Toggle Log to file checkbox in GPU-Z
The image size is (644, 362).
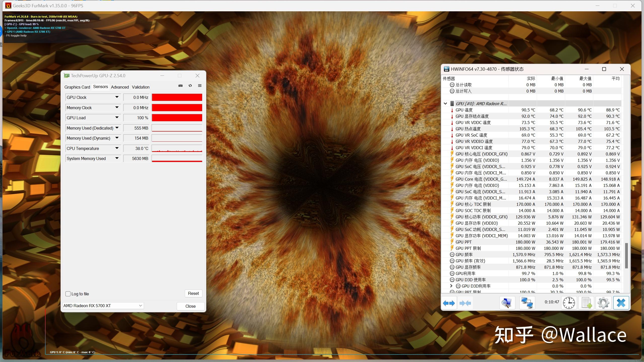click(68, 293)
